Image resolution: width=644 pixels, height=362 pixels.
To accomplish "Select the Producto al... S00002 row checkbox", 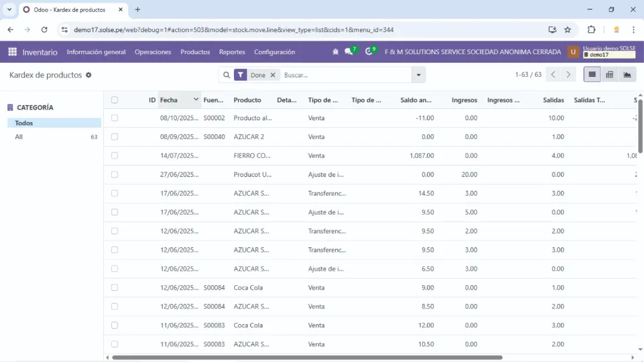I will coord(114,118).
